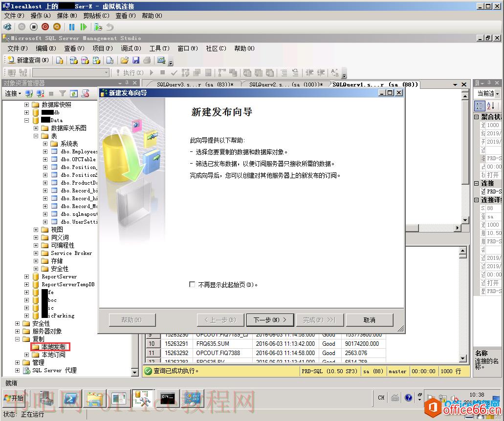Open the SSMS 调试(D) menu
This screenshot has width=504, height=421.
click(x=131, y=48)
